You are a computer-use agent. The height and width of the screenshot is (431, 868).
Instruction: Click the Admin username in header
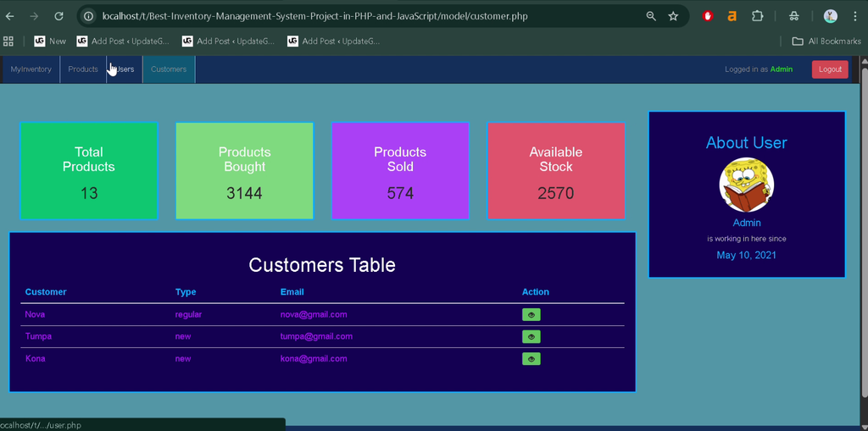pyautogui.click(x=781, y=69)
